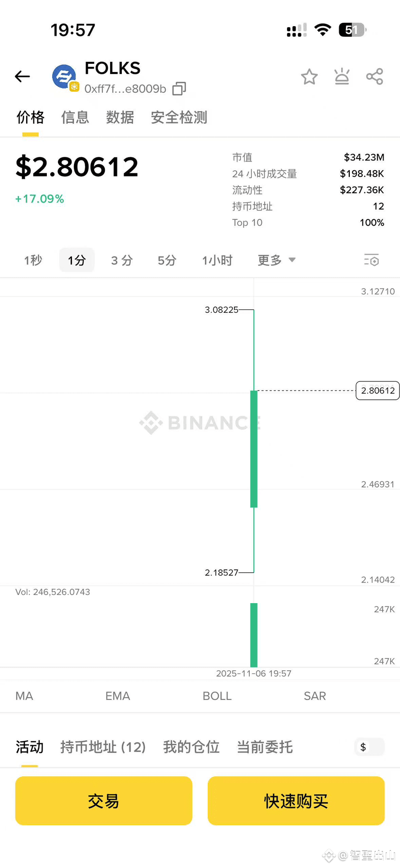Select the 1小时 timeframe
The width and height of the screenshot is (400, 868).
(x=217, y=260)
